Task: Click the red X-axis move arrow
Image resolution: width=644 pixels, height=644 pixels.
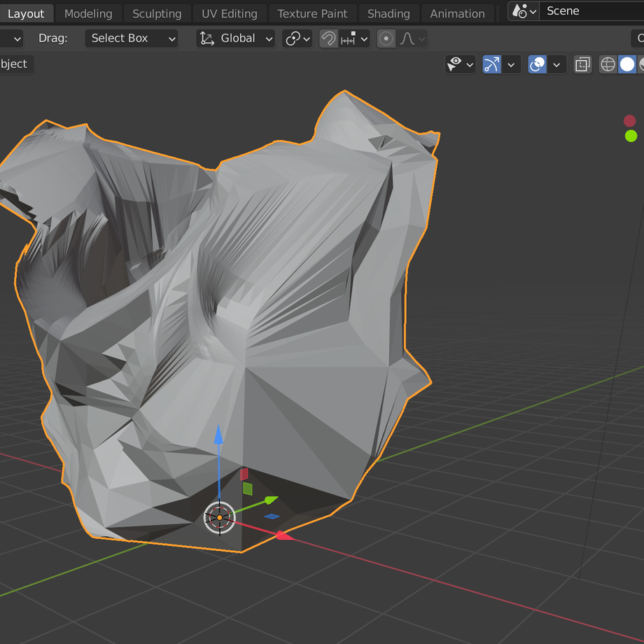Action: tap(284, 535)
